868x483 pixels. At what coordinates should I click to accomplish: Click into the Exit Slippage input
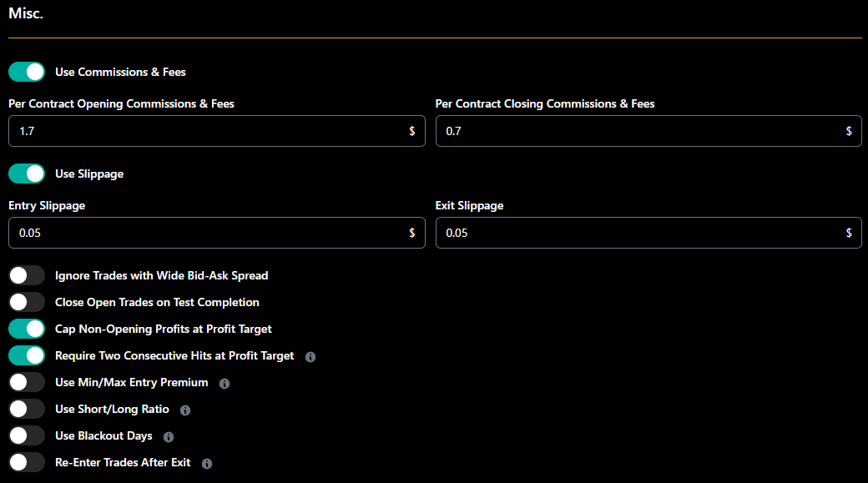click(x=648, y=233)
